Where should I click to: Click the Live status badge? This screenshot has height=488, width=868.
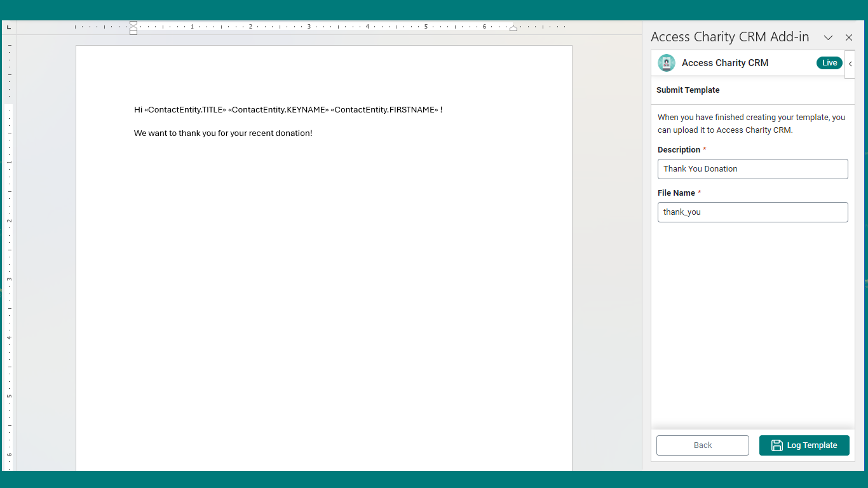click(829, 63)
